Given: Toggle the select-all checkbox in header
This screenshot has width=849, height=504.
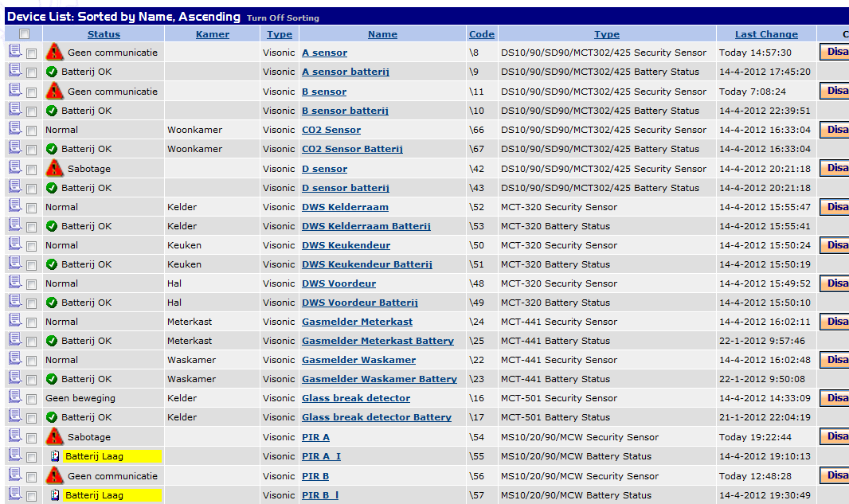Looking at the screenshot, I should click(25, 34).
